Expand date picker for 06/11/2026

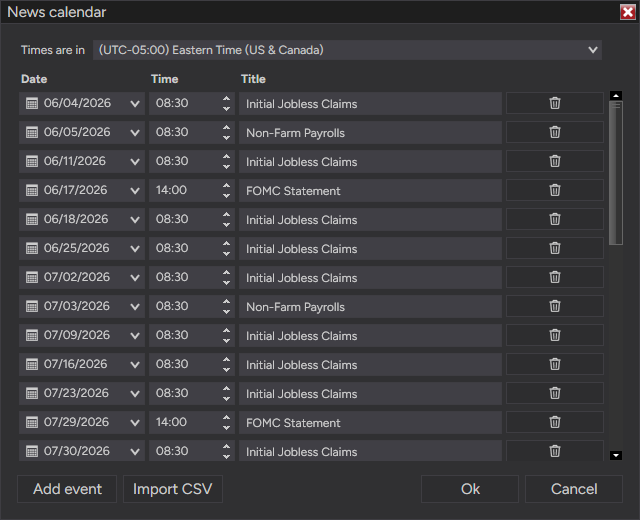click(x=135, y=162)
